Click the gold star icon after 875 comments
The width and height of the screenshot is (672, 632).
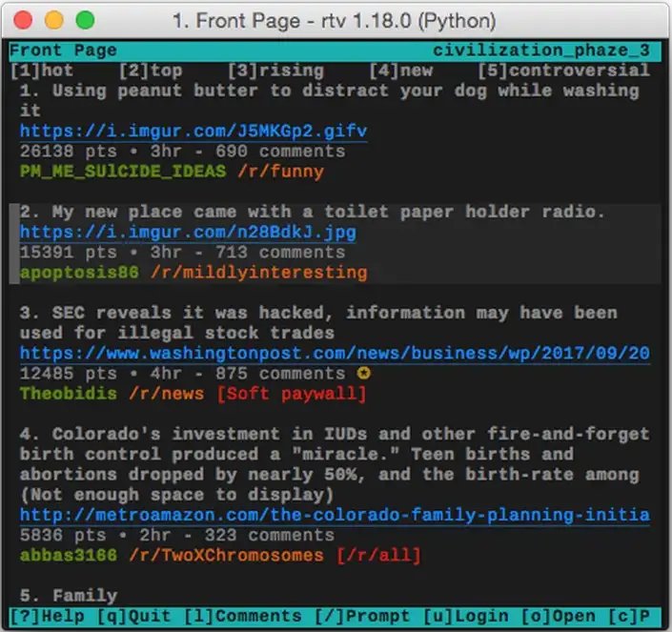tap(364, 374)
